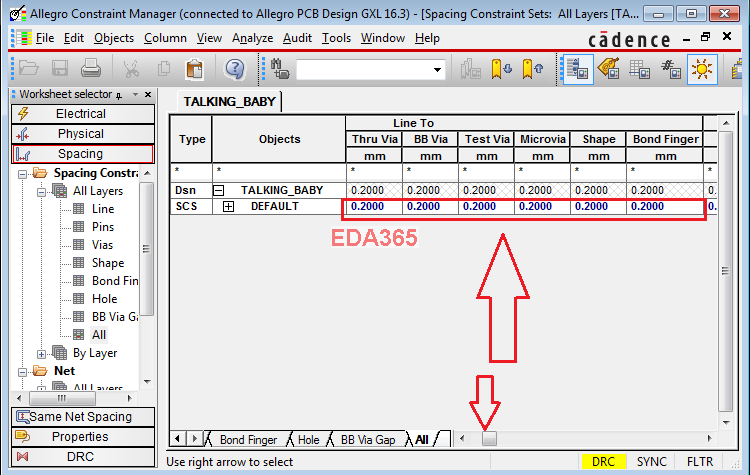Collapse the All Layers tree node
The width and height of the screenshot is (750, 475).
click(x=42, y=192)
